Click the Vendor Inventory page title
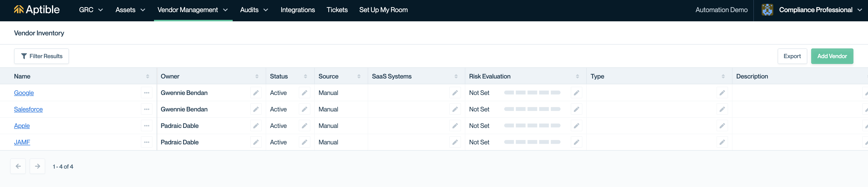 pos(39,33)
